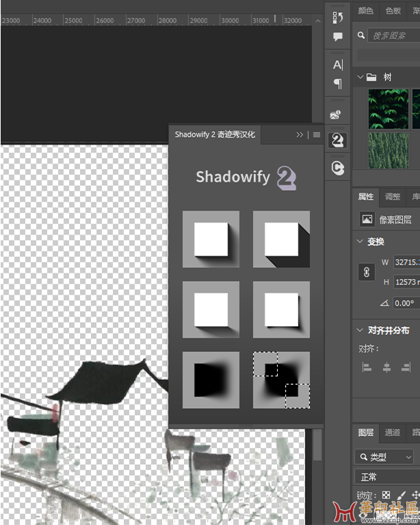Align right edges in 对齐 section

pos(406,368)
